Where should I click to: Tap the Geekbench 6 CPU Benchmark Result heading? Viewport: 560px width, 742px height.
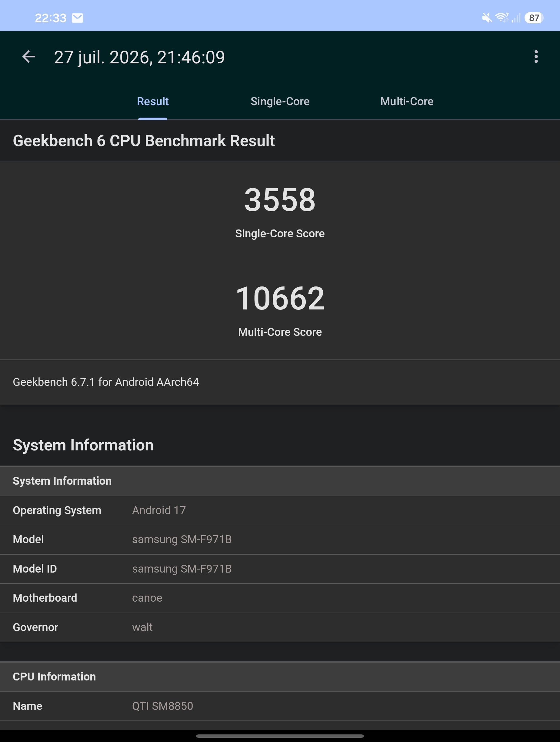point(144,141)
